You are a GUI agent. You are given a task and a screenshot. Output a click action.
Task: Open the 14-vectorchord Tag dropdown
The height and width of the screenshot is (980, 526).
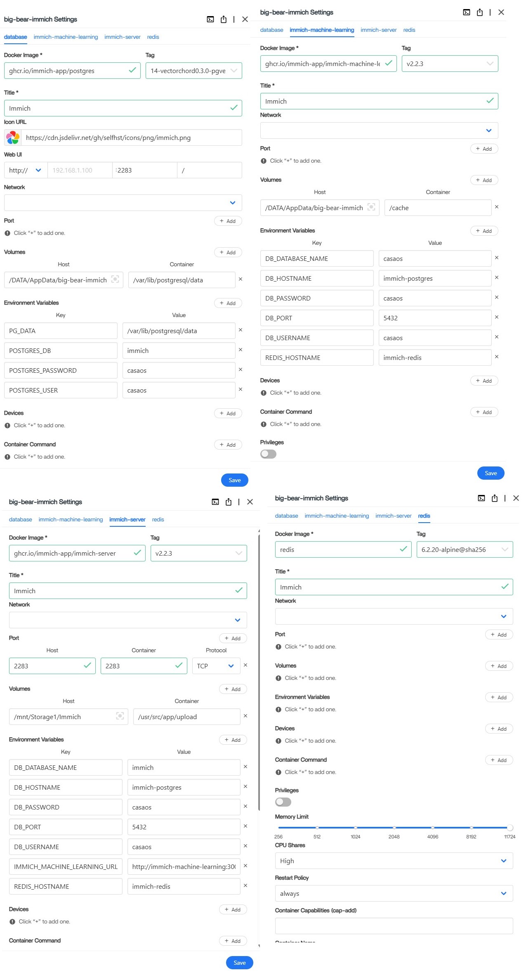[x=234, y=71]
